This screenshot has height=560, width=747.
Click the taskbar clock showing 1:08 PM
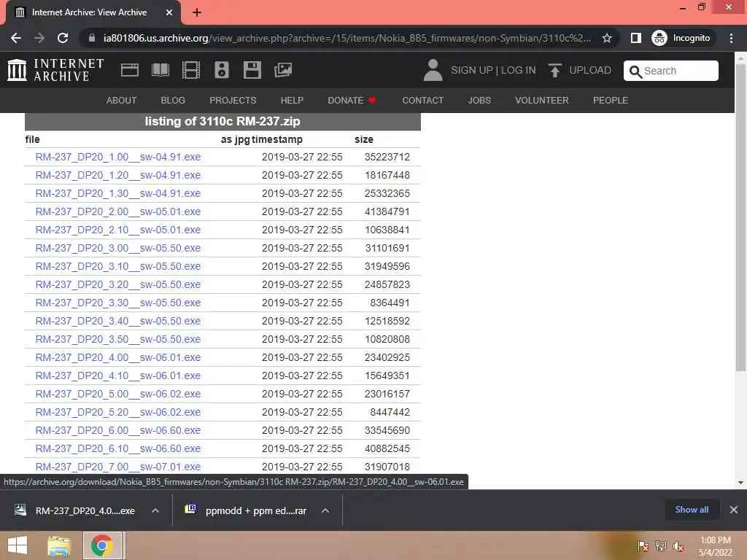(x=716, y=545)
